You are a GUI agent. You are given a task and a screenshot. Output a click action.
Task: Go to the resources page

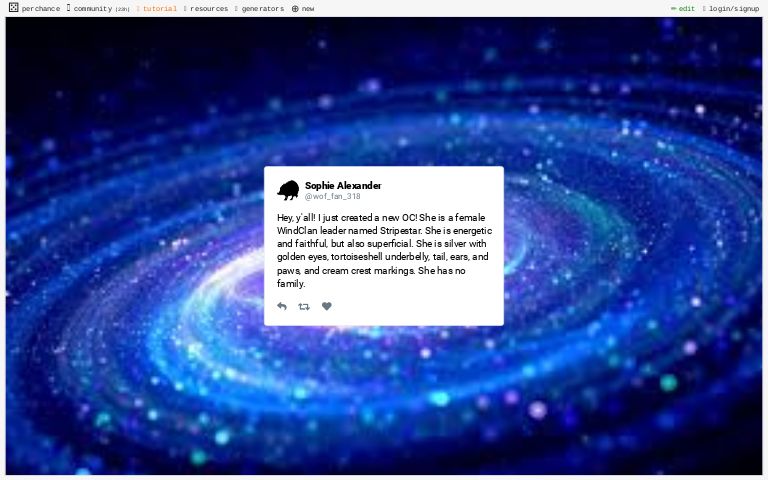(x=209, y=9)
